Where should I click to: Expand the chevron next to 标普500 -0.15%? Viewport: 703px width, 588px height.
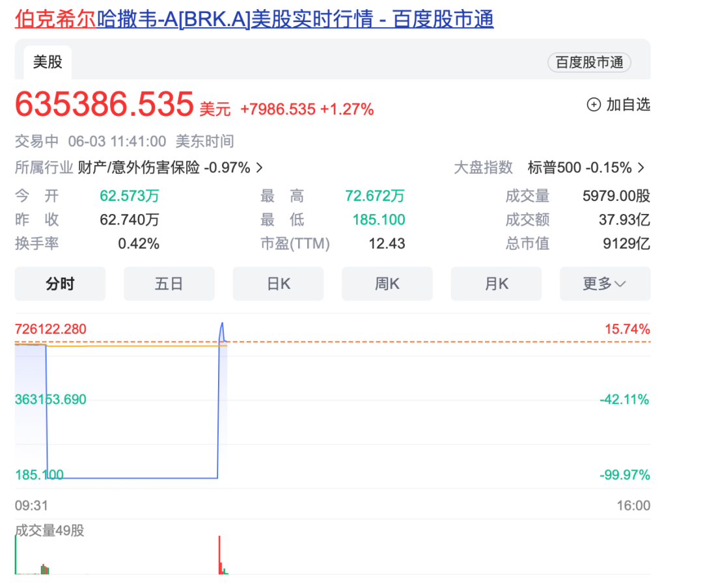pos(641,168)
